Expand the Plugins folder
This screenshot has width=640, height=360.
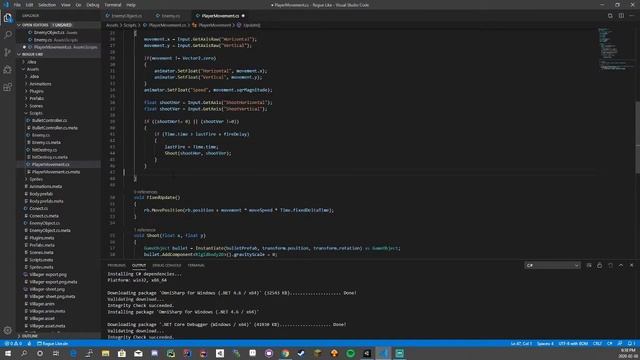click(58, 91)
